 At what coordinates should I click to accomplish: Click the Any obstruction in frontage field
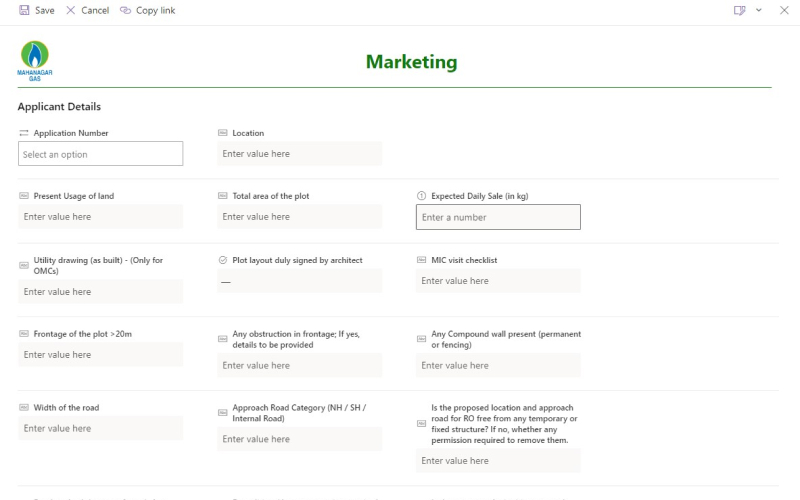click(x=299, y=365)
